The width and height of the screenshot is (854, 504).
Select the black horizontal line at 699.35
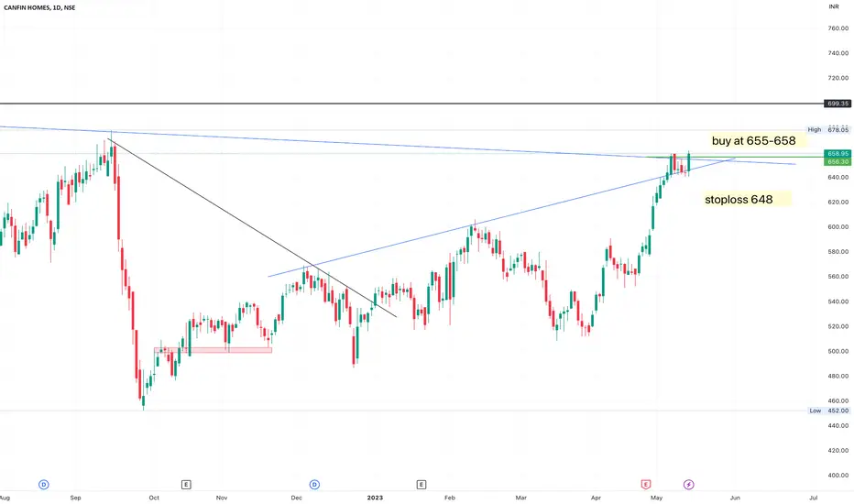[411, 104]
